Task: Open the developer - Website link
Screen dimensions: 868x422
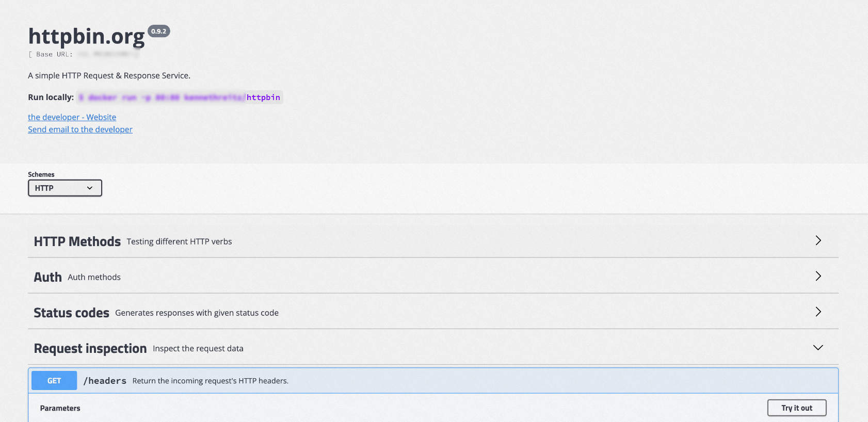Action: [72, 117]
